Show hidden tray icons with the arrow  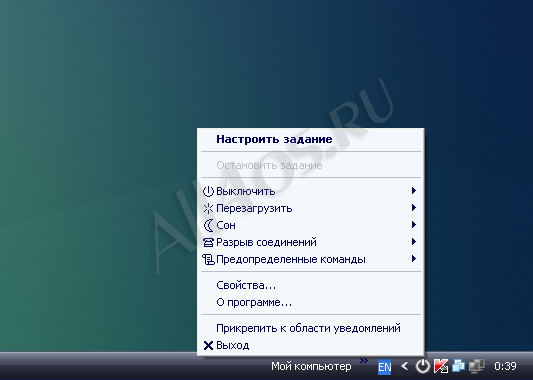point(404,366)
